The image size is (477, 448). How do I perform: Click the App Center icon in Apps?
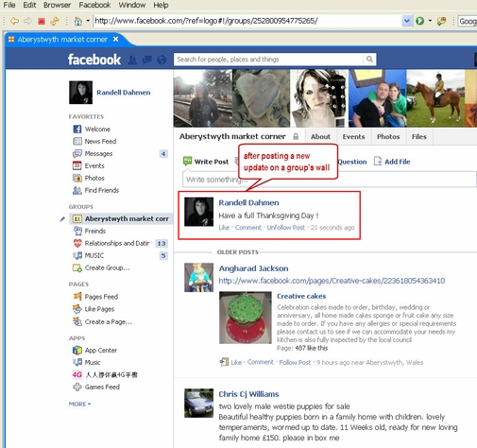click(x=77, y=350)
